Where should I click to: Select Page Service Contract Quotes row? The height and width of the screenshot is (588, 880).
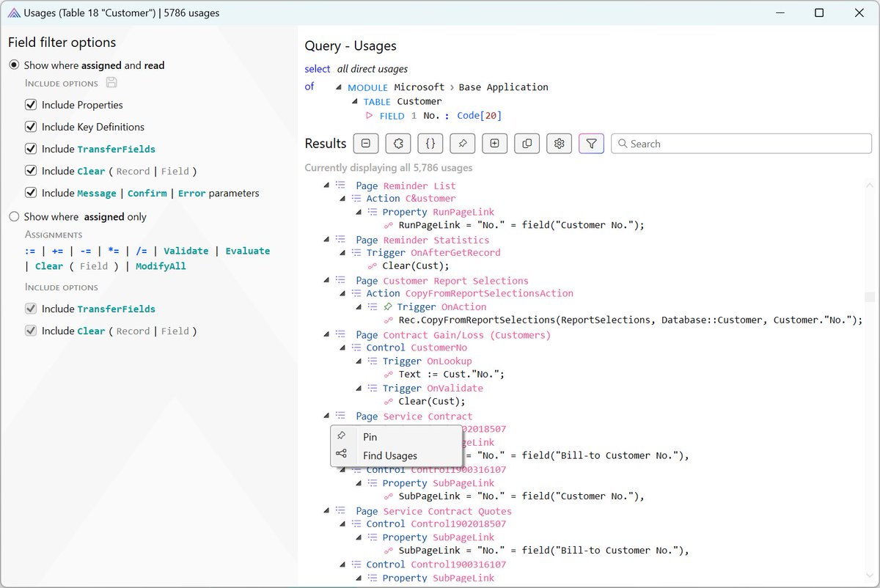tap(434, 511)
